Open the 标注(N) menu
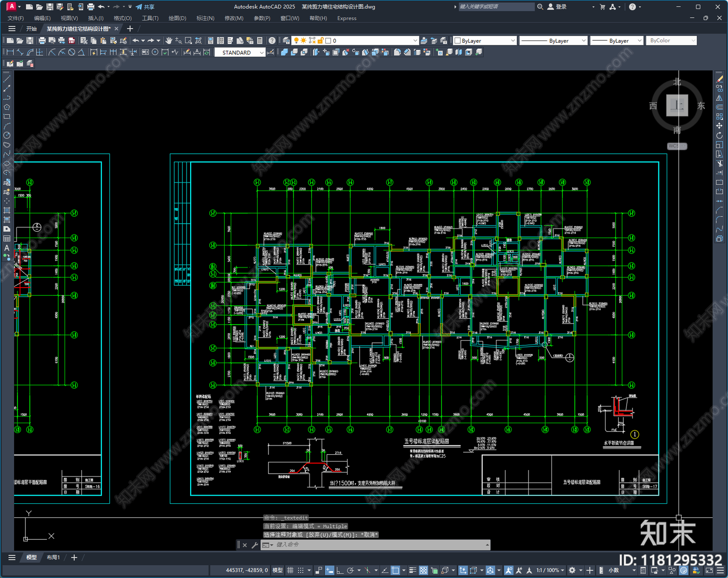728x578 pixels. point(205,18)
